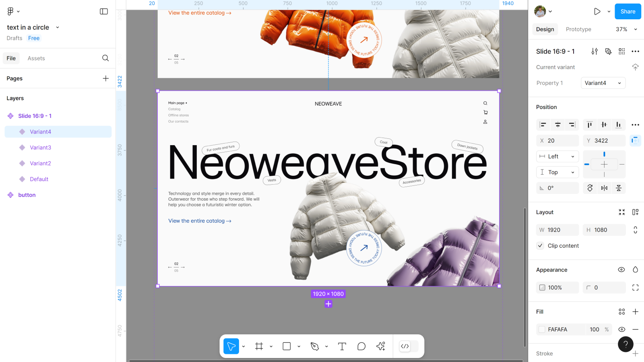This screenshot has height=362, width=644.
Task: Select the Frame tool
Action: pos(259,346)
